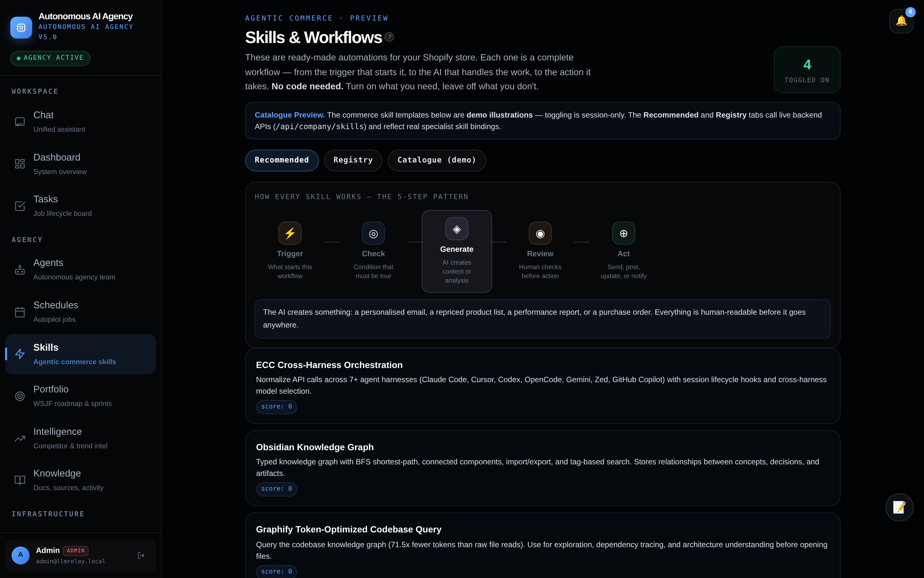Go to Dashboard System overview
Viewport: 924px width, 578px height.
81,164
